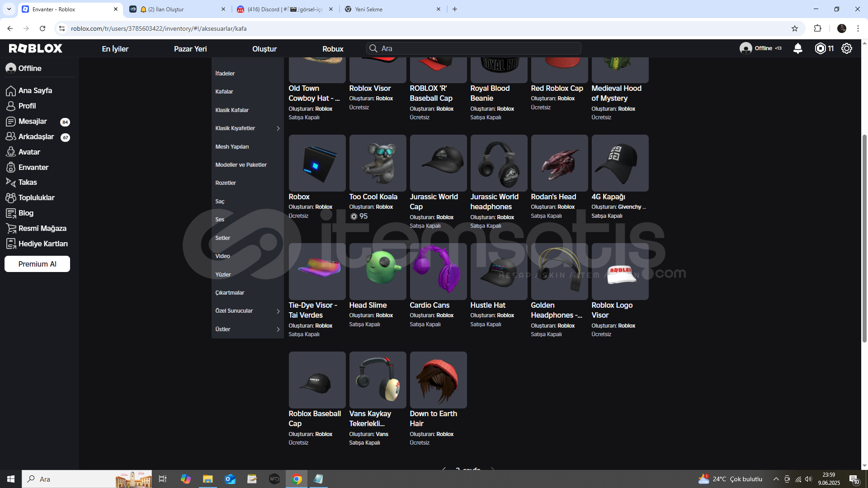
Task: Go to Takas trade page
Action: [x=27, y=182]
